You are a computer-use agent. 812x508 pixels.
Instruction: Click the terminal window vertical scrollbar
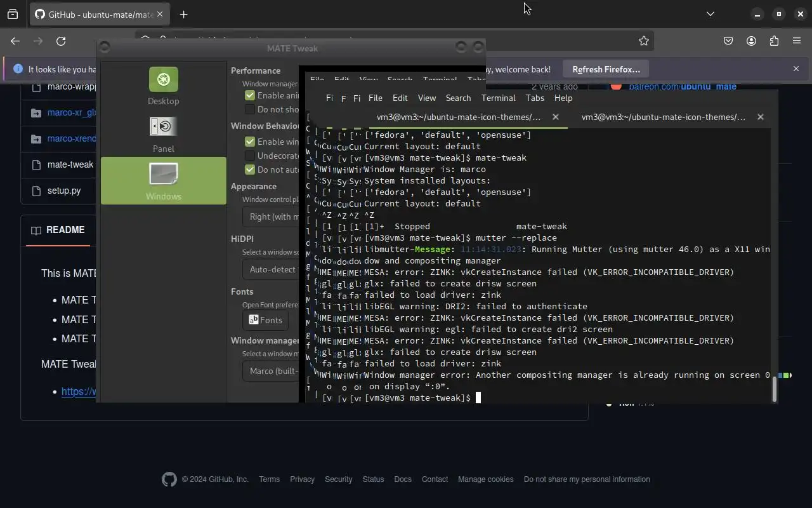pyautogui.click(x=774, y=389)
